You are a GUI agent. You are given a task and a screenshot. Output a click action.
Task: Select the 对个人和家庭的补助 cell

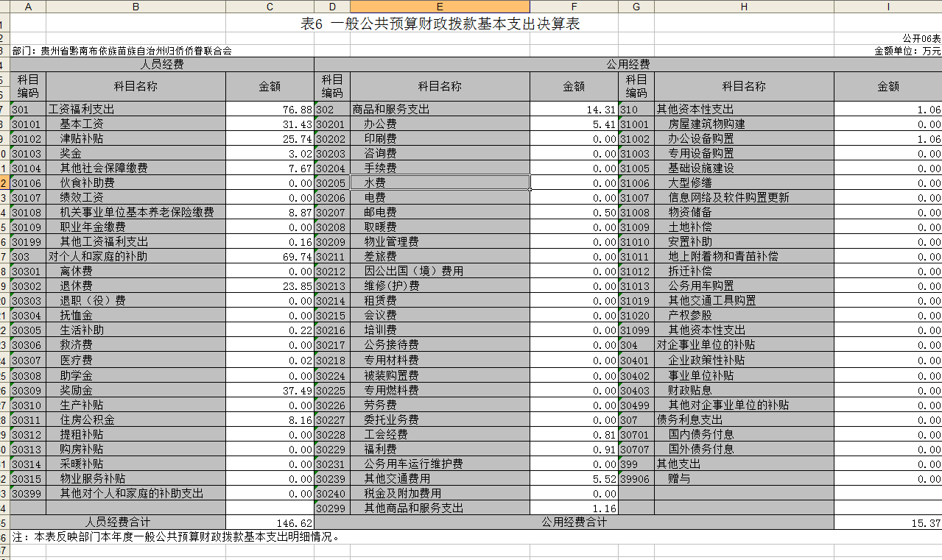pyautogui.click(x=136, y=256)
